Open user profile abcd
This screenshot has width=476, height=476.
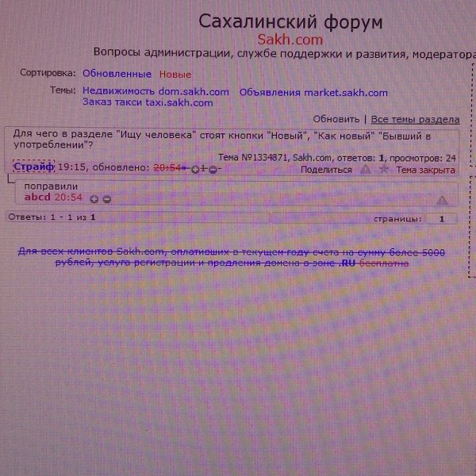[37, 197]
